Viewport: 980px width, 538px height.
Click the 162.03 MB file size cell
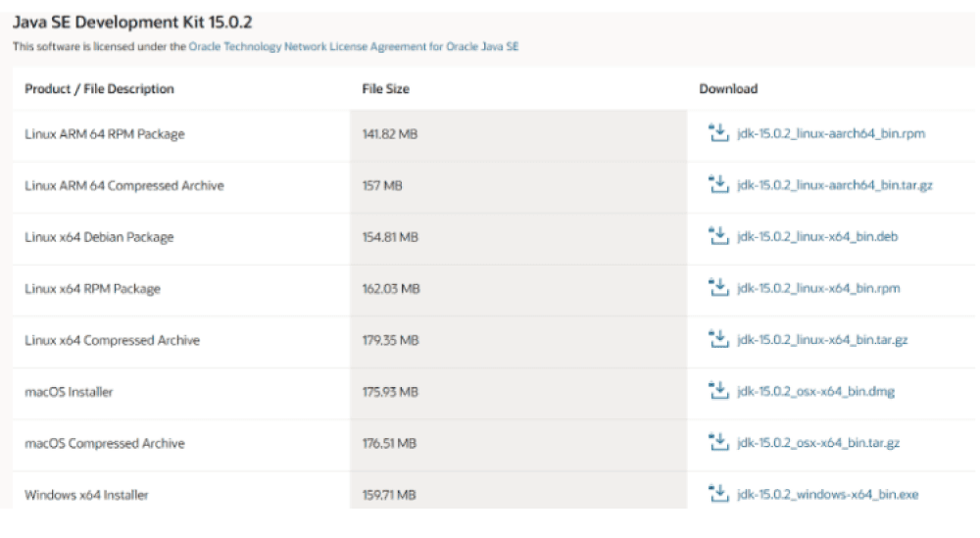coord(518,289)
